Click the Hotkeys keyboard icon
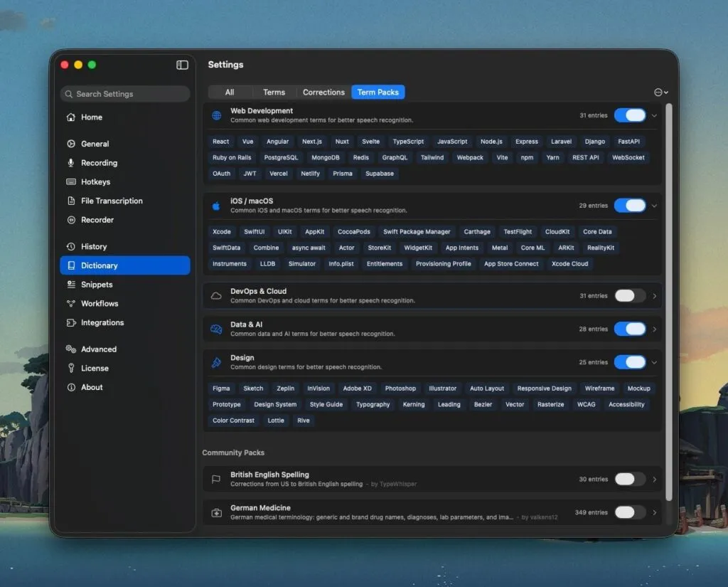 tap(71, 181)
